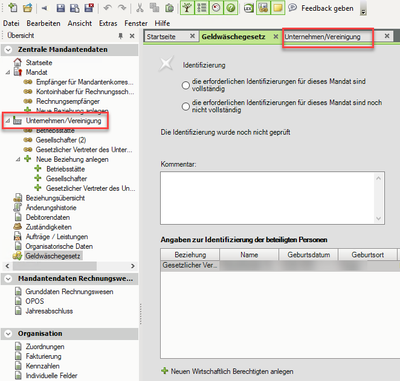Open Jahresabschluss in Rechnungswesen section
Screen dimensions: 400x381
pos(49,311)
